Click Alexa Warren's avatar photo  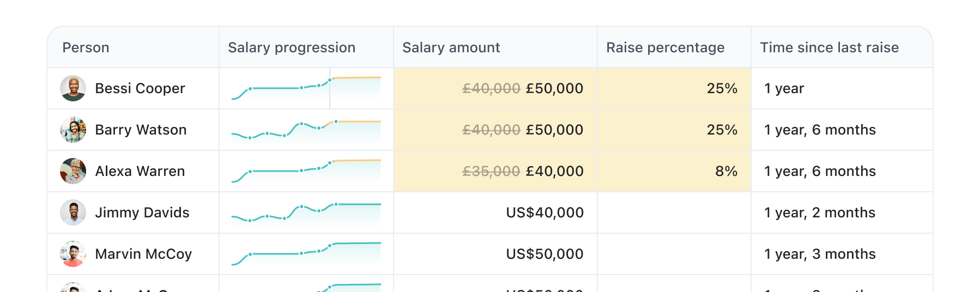click(73, 171)
